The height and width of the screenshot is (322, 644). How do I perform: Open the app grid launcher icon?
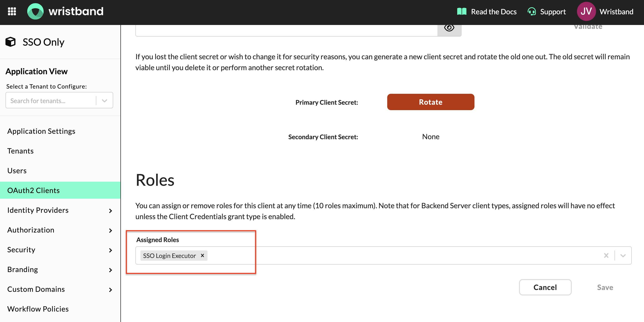pyautogui.click(x=12, y=11)
